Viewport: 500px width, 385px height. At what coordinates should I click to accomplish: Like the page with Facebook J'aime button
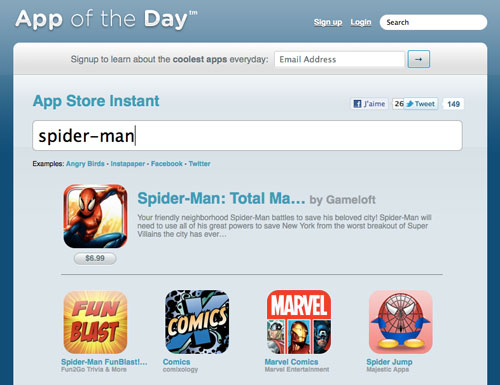369,104
